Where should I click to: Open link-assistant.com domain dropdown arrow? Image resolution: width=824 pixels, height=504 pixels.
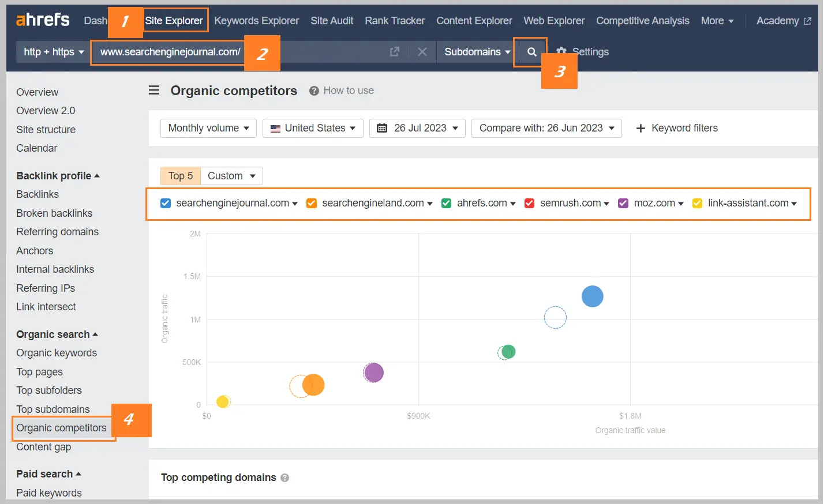coord(794,204)
